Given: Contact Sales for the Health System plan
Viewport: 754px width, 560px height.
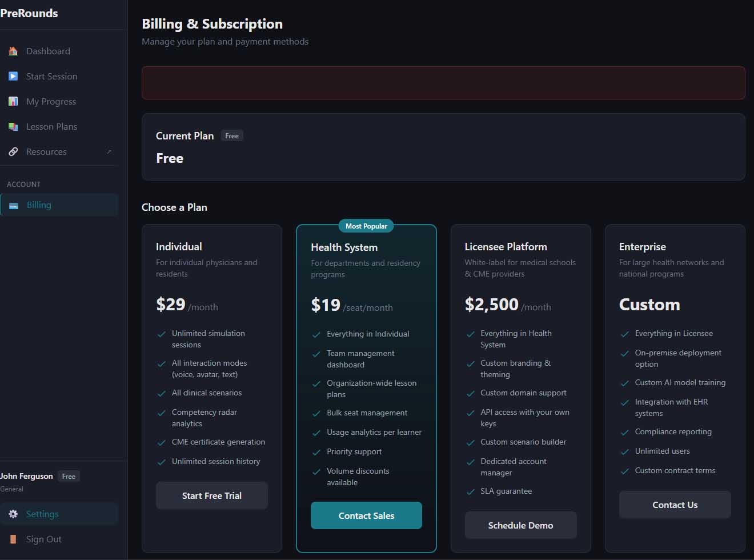Looking at the screenshot, I should (366, 515).
